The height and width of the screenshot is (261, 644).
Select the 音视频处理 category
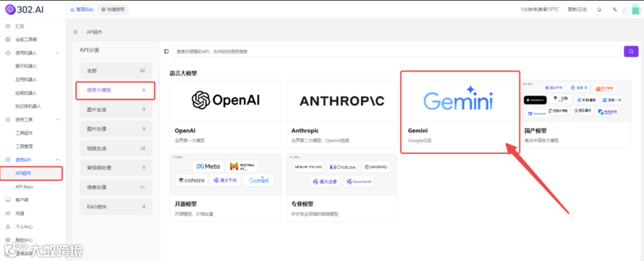click(116, 168)
